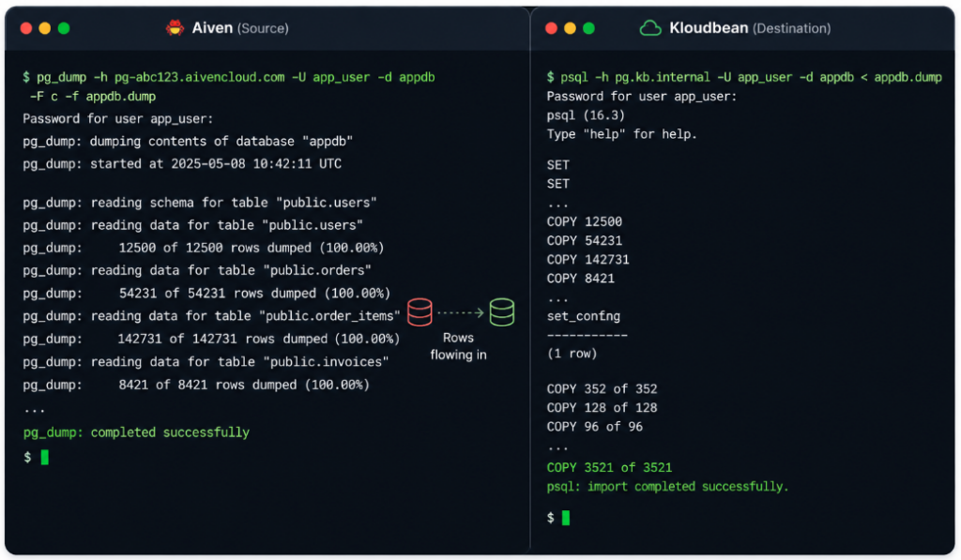Click 'Password for user app_user:' in Aiven terminal
This screenshot has height=560, width=961.
[117, 119]
